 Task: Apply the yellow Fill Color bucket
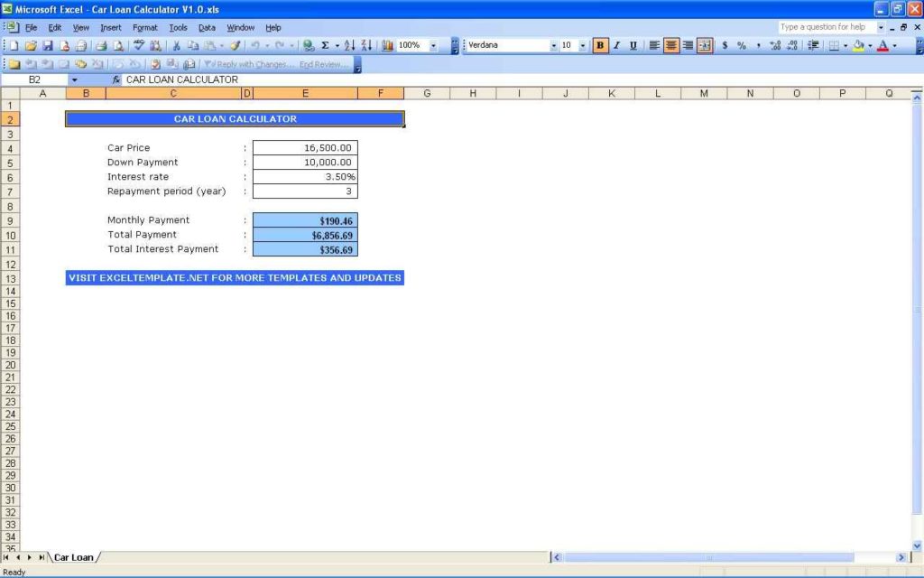coord(859,45)
